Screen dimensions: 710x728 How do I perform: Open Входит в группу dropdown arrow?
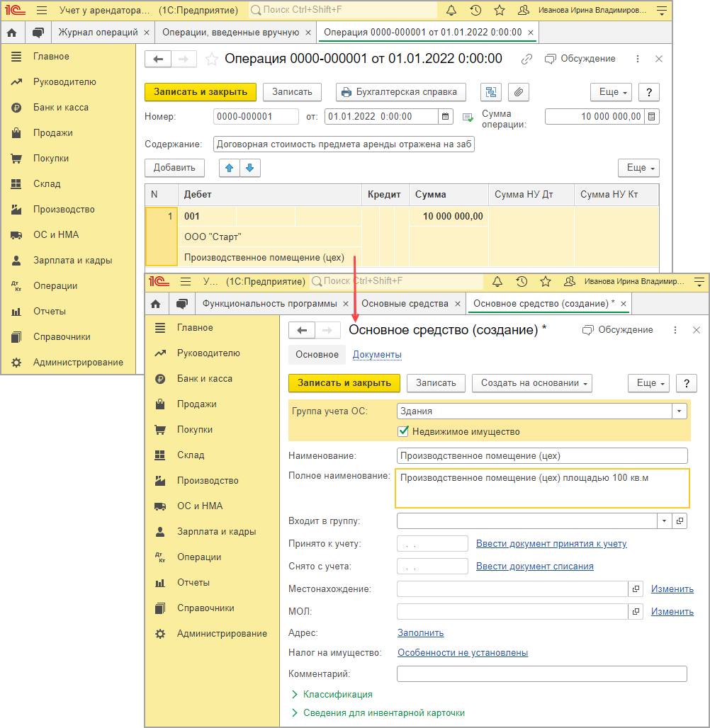665,521
